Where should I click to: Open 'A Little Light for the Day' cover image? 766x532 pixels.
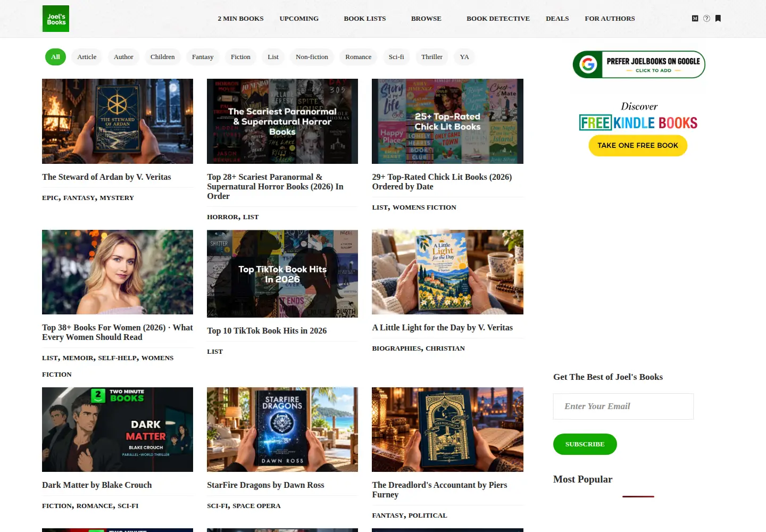click(447, 272)
